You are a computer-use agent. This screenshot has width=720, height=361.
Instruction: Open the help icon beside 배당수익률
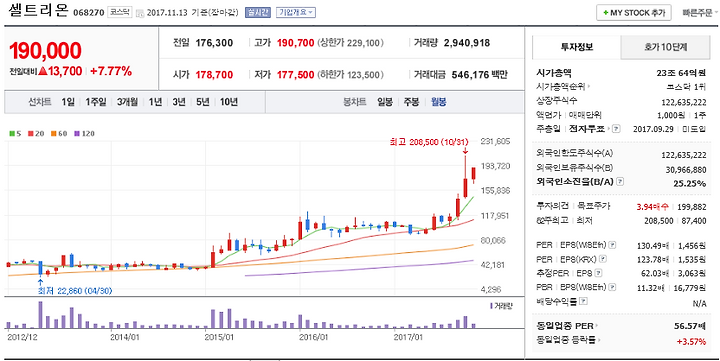click(584, 301)
